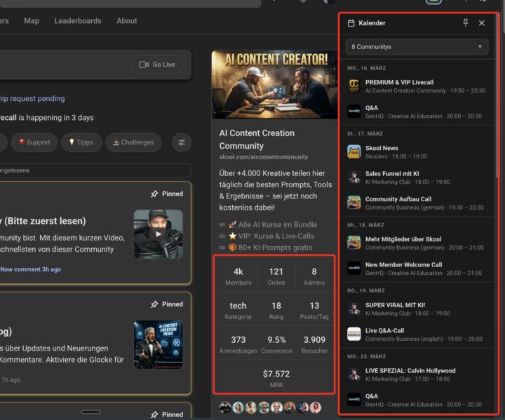505x420 pixels.
Task: Click the 4k Members stat
Action: click(x=238, y=276)
